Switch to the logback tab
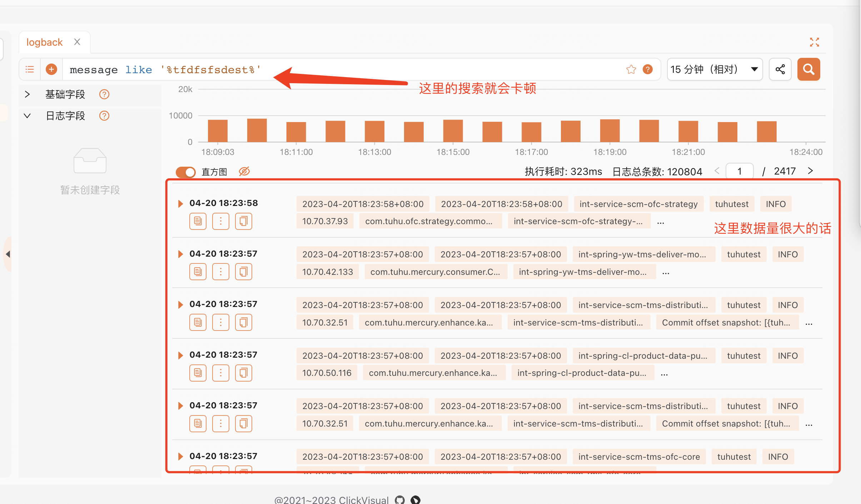Image resolution: width=861 pixels, height=504 pixels. click(44, 42)
